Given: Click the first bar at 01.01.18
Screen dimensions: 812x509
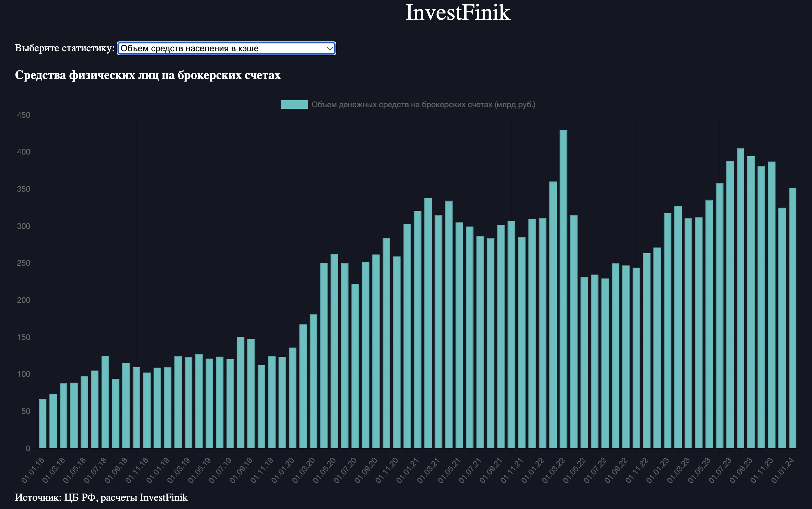Looking at the screenshot, I should pyautogui.click(x=43, y=424).
